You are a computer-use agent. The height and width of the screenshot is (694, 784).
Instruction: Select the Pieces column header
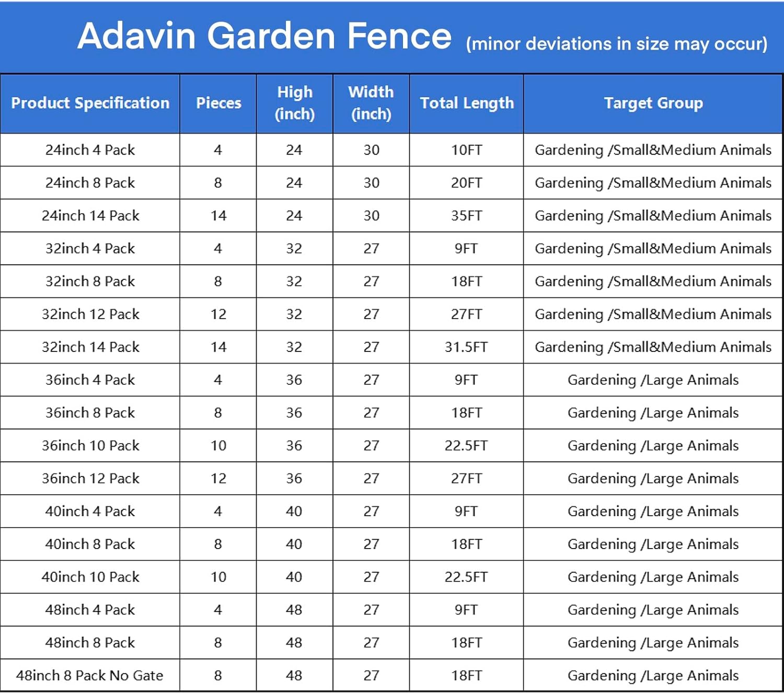[x=218, y=103]
